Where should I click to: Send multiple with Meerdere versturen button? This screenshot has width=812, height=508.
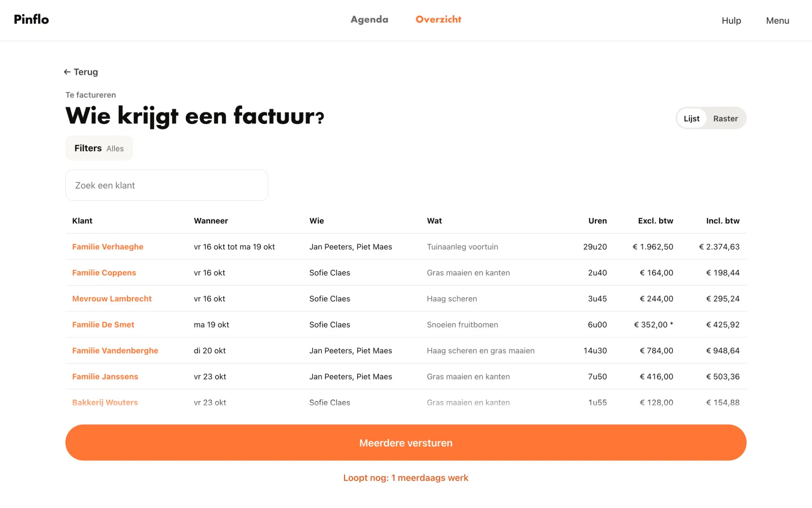pos(406,442)
